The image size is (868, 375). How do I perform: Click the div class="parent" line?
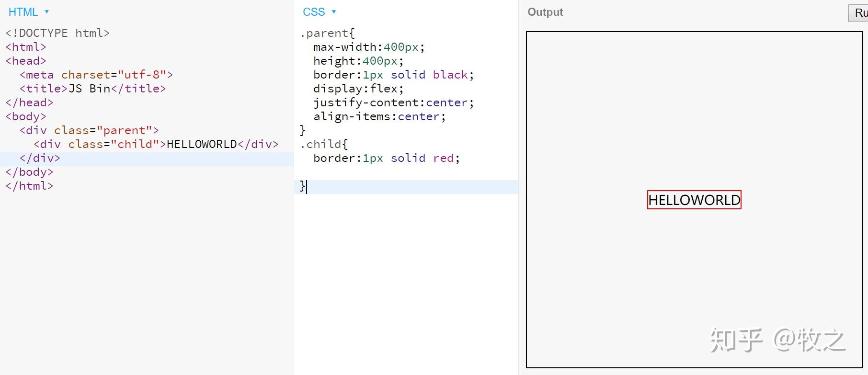coord(89,130)
